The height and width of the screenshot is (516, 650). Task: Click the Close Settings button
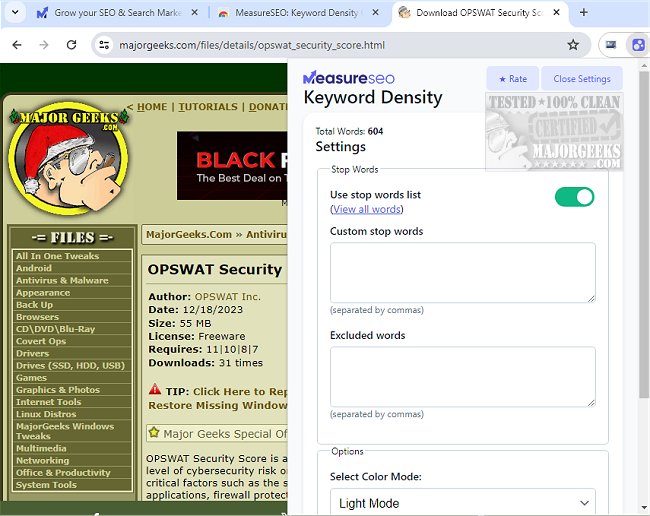[582, 78]
